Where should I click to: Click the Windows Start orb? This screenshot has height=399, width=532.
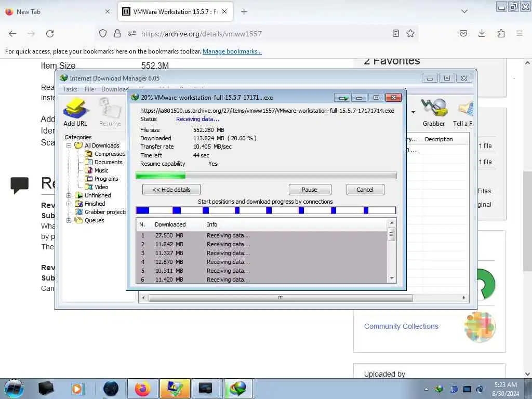pos(14,389)
